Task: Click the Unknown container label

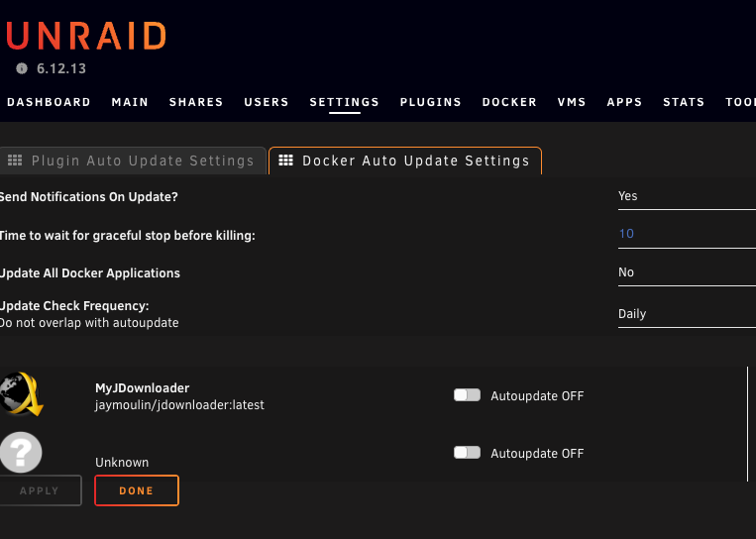Action: point(122,463)
